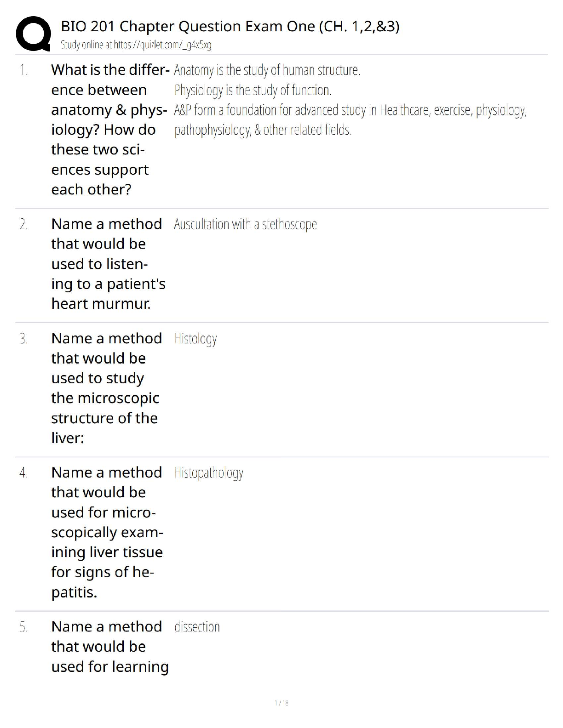Click 'Physiology is the study of function' answer line
This screenshot has width=563, height=728.
pos(253,90)
